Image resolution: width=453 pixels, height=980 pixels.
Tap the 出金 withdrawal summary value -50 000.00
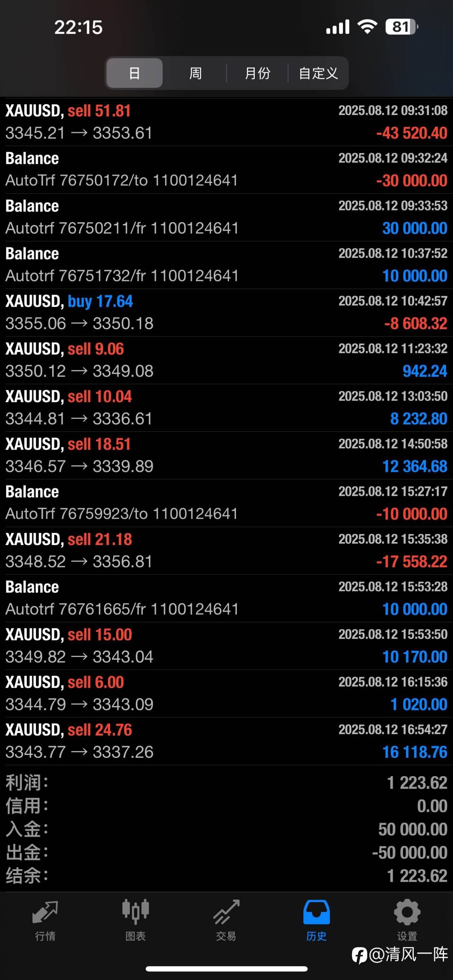coord(409,853)
